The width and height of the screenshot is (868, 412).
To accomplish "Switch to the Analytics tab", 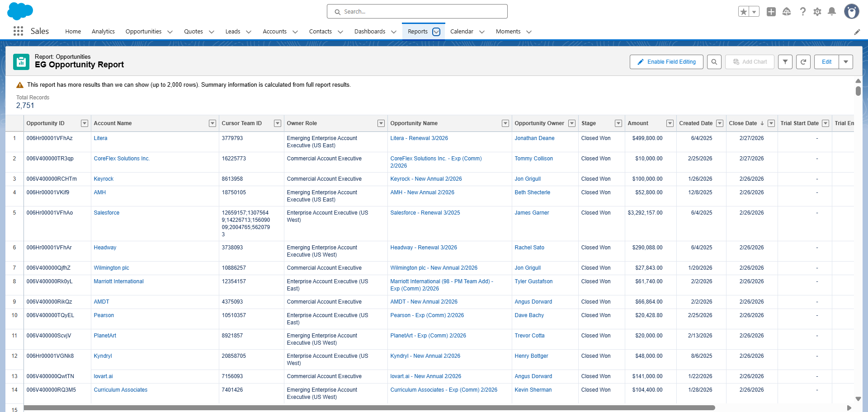I will tap(103, 32).
